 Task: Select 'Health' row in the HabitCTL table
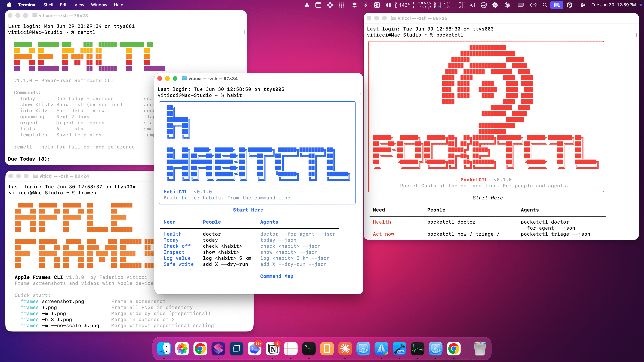pyautogui.click(x=173, y=234)
